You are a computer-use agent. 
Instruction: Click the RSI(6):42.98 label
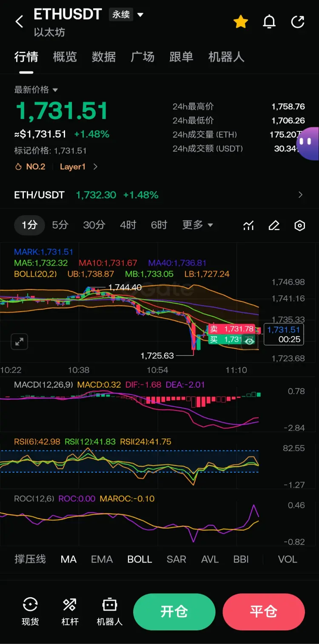click(37, 442)
